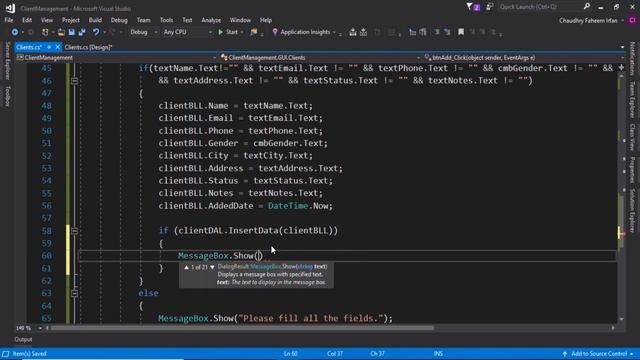This screenshot has width=640, height=360.
Task: Open the Solution Explorer side tab
Action: pos(632,211)
